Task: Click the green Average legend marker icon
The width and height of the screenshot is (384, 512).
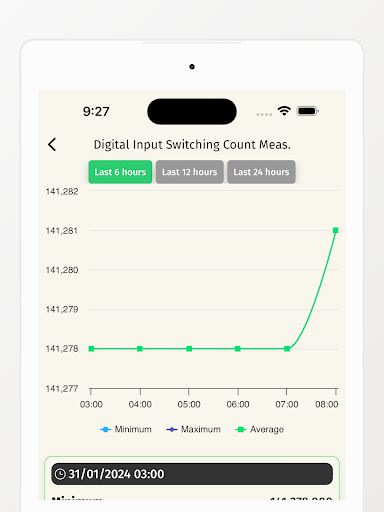Action: 240,430
